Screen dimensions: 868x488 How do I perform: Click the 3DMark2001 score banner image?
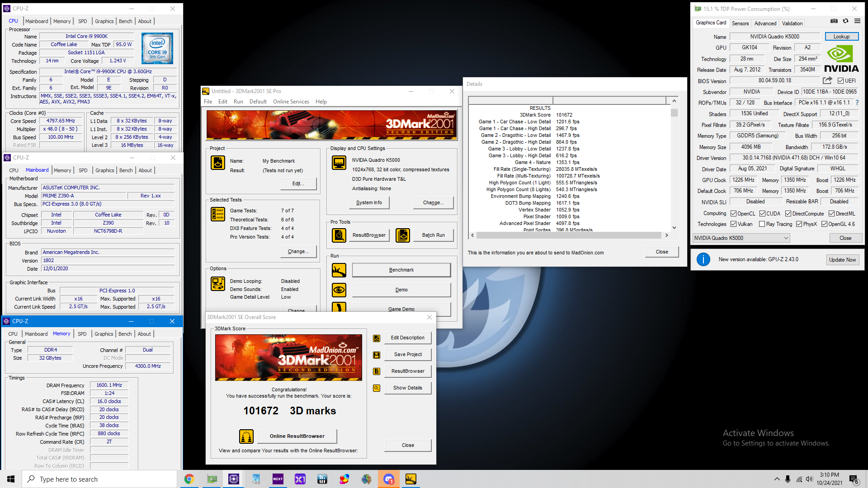[288, 357]
